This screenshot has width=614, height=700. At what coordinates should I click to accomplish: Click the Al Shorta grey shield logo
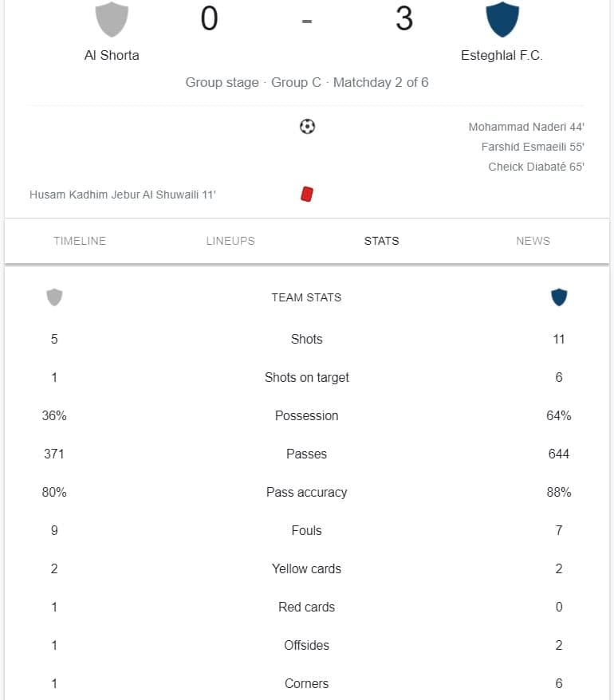[x=112, y=19]
